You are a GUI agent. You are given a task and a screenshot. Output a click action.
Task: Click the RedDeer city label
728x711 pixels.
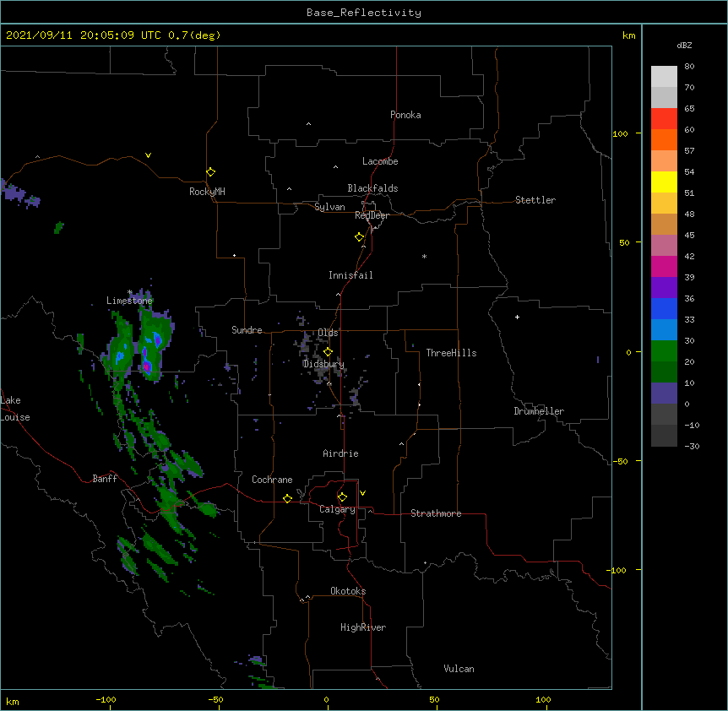(372, 215)
